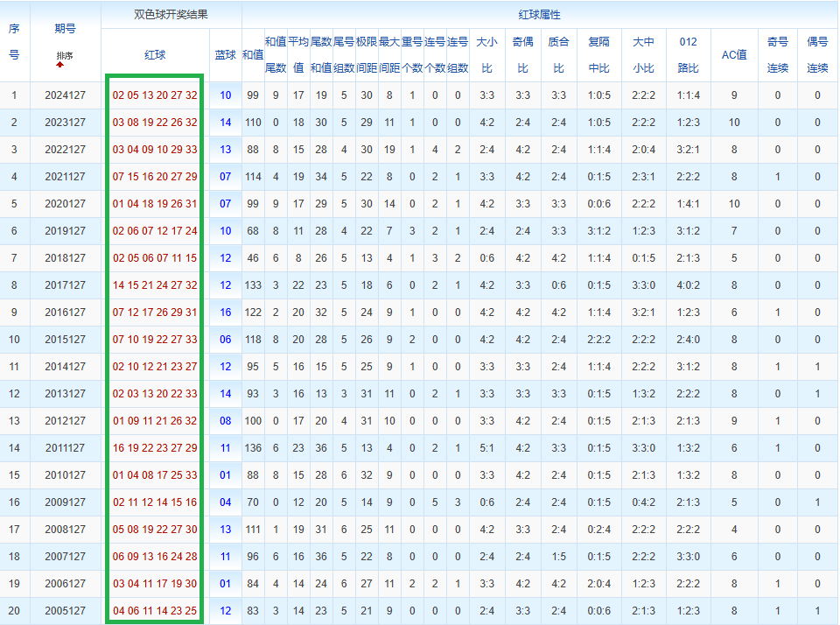Screen dimensions: 840x625
Task: Click red balls 02 05 06 07 11 15
Action: point(155,258)
